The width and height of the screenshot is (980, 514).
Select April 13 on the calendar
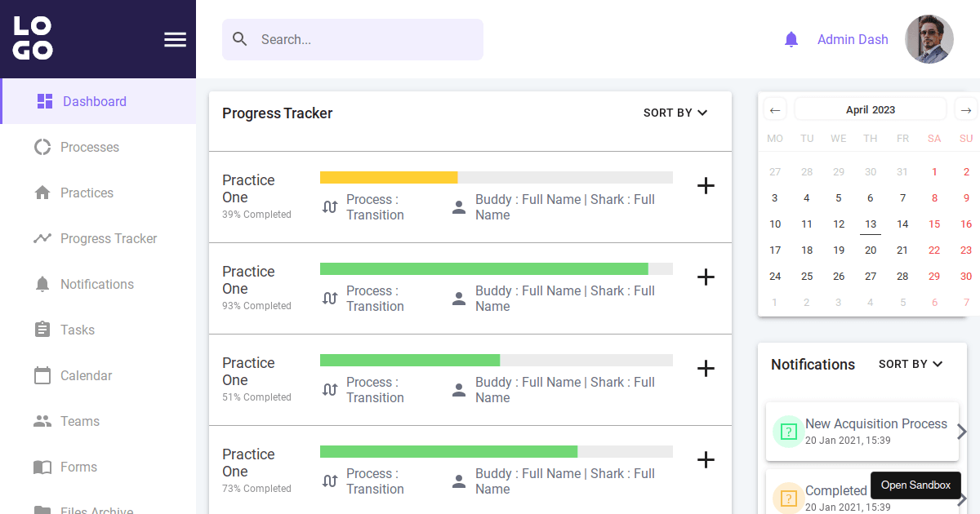[871, 224]
